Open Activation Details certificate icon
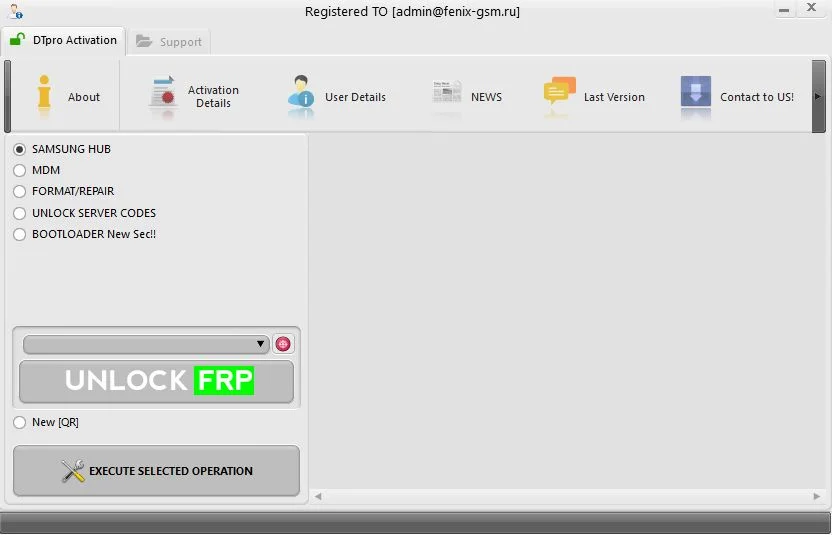The width and height of the screenshot is (832, 535). point(162,96)
